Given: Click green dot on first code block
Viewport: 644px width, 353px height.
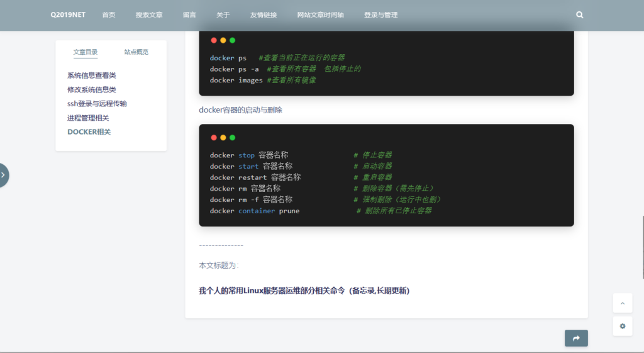Looking at the screenshot, I should (x=232, y=40).
